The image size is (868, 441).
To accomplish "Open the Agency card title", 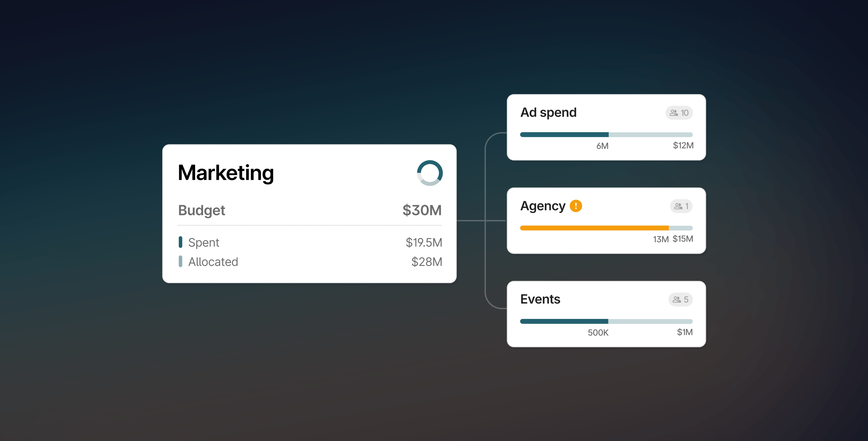I will [x=543, y=206].
